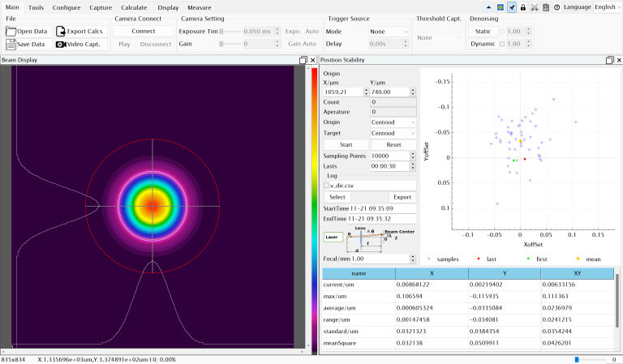Click the help question mark icon
The height and width of the screenshot is (364, 623).
(556, 6)
